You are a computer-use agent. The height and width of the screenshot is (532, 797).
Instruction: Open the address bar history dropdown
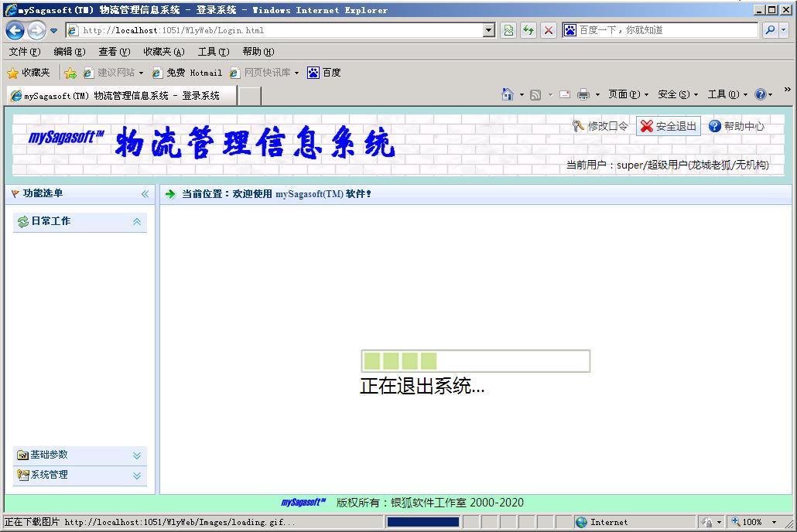coord(489,30)
